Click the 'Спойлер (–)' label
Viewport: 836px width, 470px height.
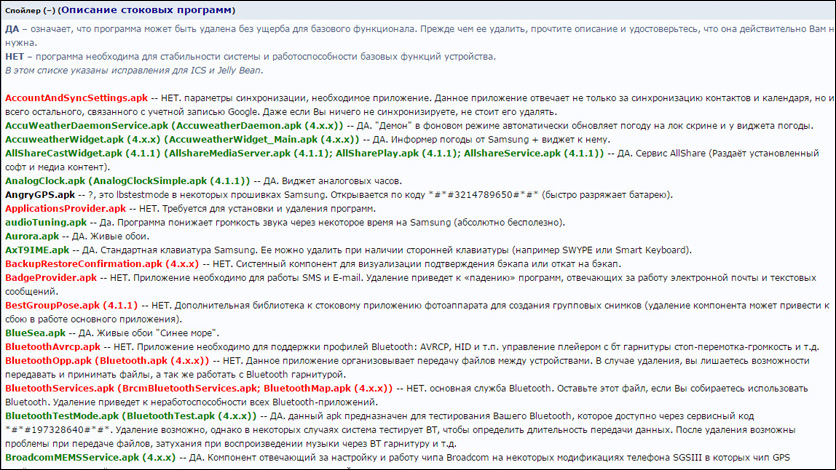point(30,11)
